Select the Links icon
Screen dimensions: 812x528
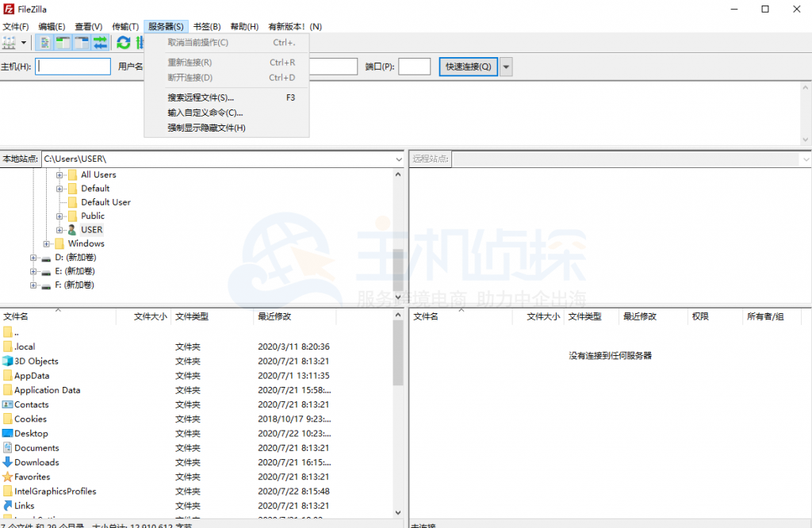8,505
